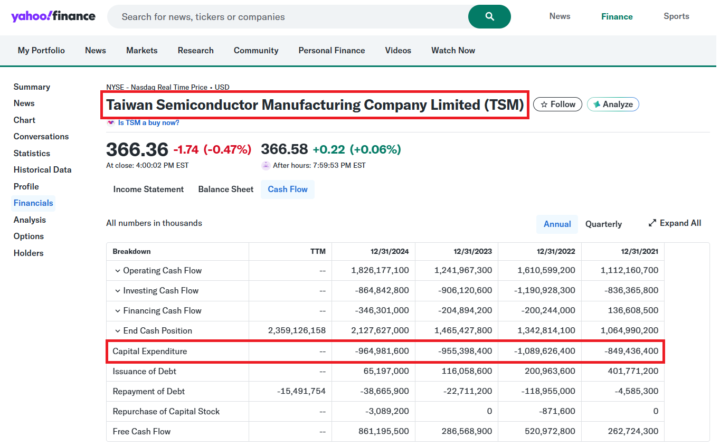Open the Balance Sheet tab
The image size is (720, 446).
click(225, 189)
